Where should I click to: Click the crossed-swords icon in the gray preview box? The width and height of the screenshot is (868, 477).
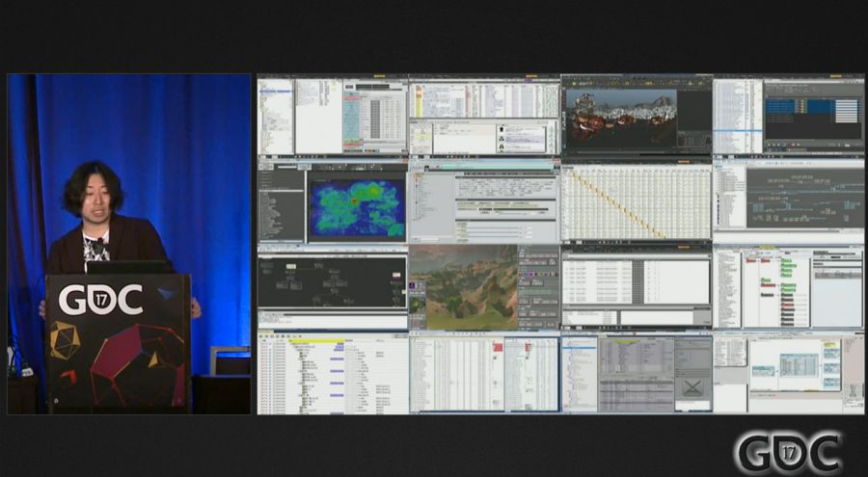click(x=692, y=387)
